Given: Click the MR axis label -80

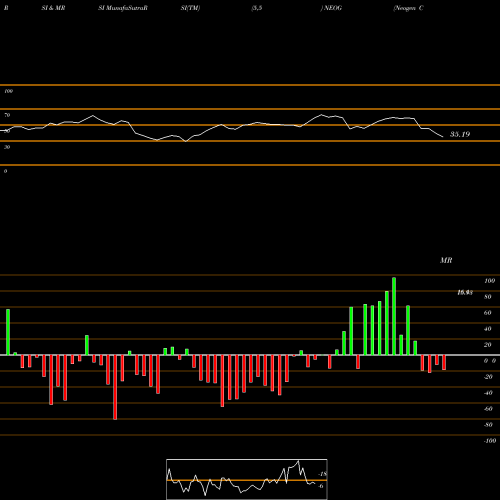Looking at the screenshot, I should [x=488, y=425].
